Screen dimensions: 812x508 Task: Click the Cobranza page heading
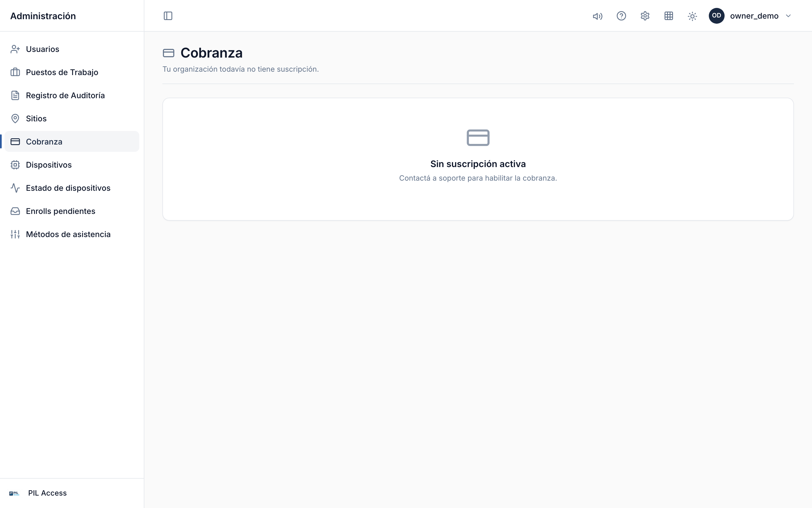click(x=211, y=53)
